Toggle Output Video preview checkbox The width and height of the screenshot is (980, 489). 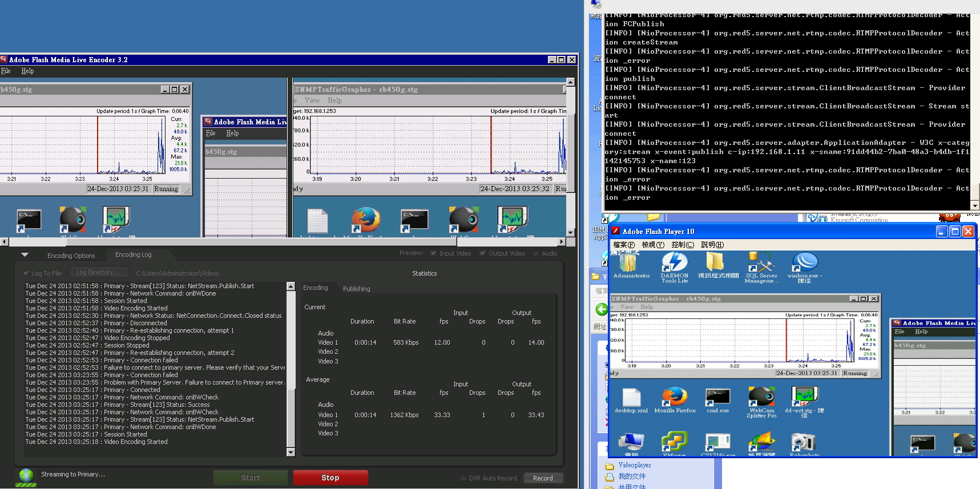482,253
